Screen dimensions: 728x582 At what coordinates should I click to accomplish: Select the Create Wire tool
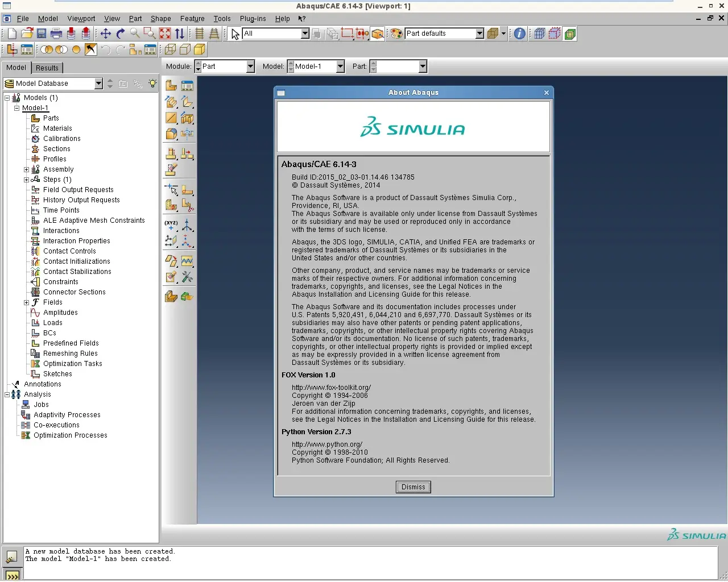(171, 118)
